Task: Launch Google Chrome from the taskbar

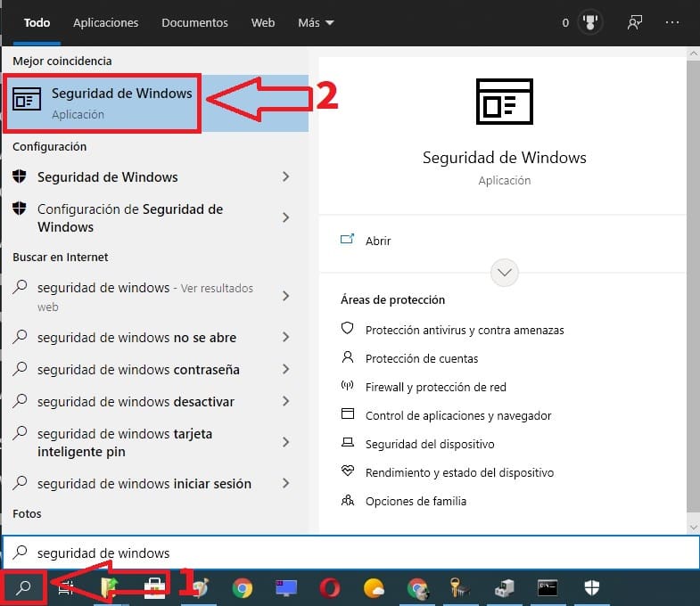Action: pos(243,588)
